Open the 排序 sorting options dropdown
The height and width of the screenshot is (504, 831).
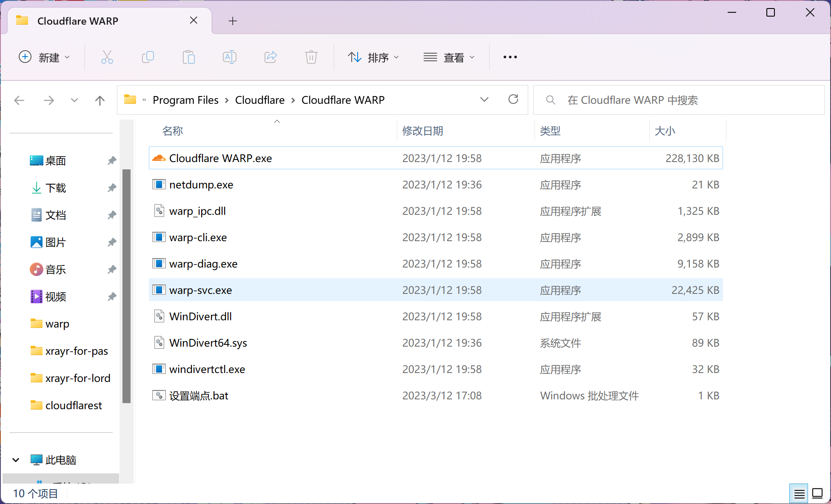pyautogui.click(x=373, y=57)
